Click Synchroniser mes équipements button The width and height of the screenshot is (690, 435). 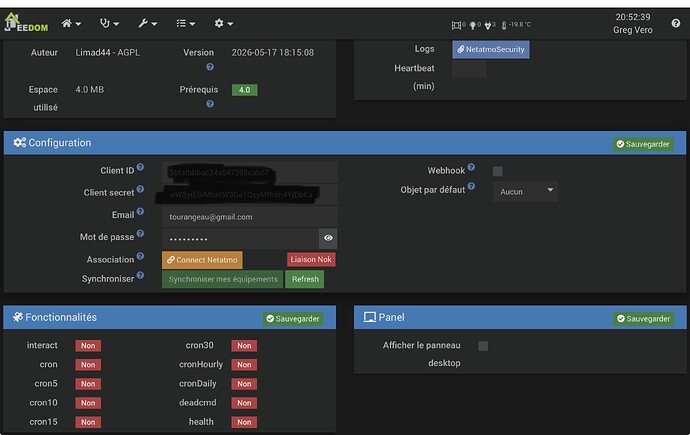[x=223, y=279]
